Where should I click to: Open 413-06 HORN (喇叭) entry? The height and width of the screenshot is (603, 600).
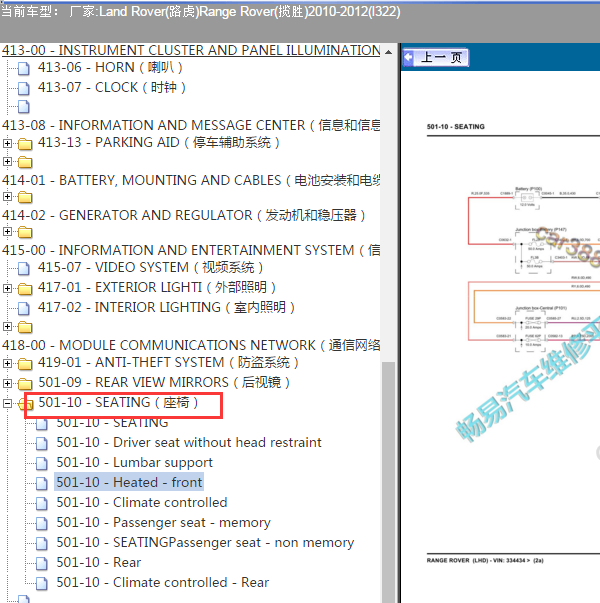click(110, 68)
